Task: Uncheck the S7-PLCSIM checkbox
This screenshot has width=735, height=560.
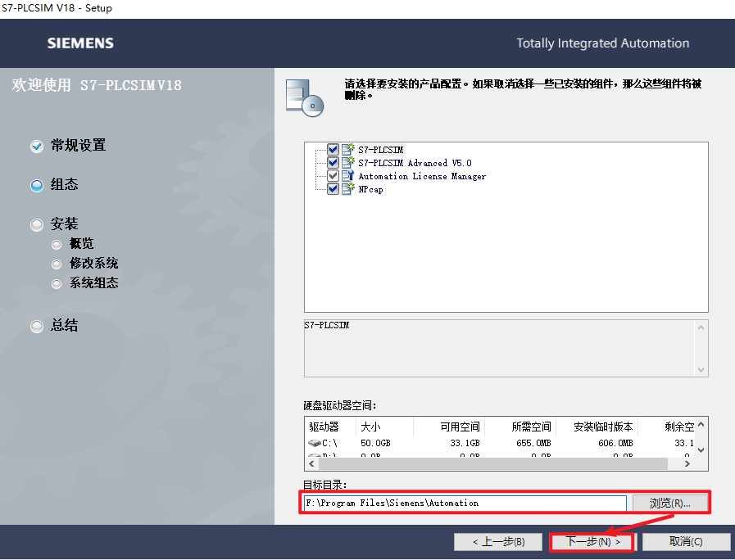Action: 333,149
